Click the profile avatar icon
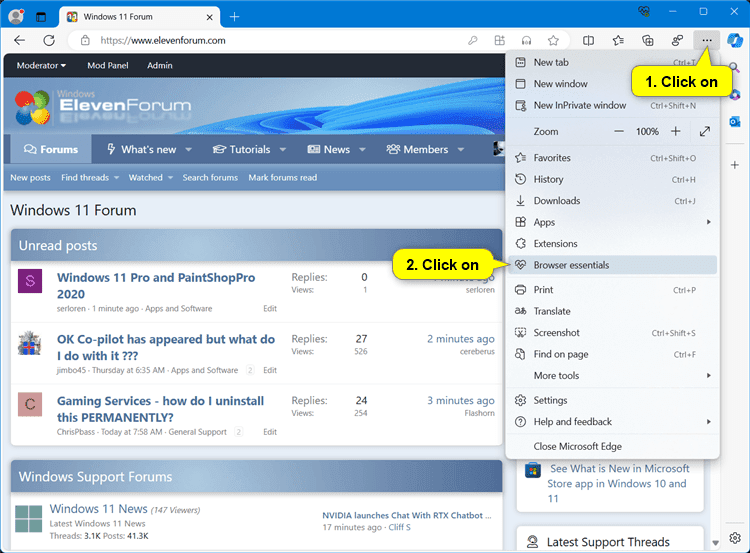Screen dimensions: 750x553 tap(16, 17)
